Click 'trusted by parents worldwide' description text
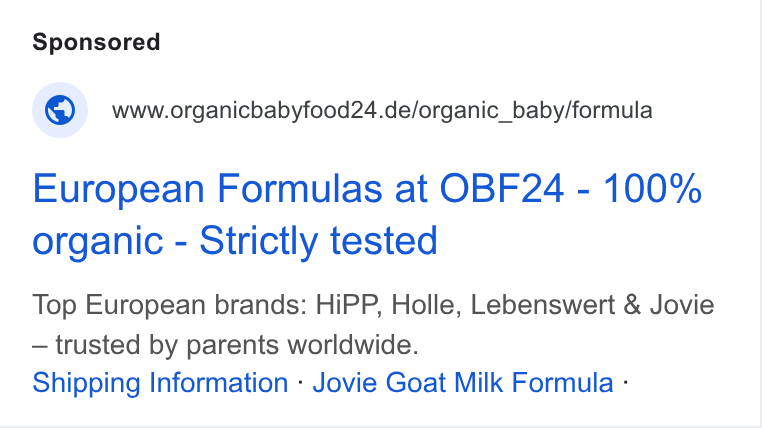This screenshot has height=428, width=762. coord(236,345)
